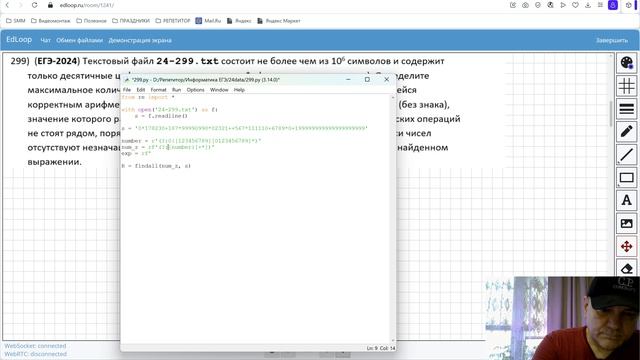
Task: Open the Полезное bookmarks folder
Action: tap(91, 21)
